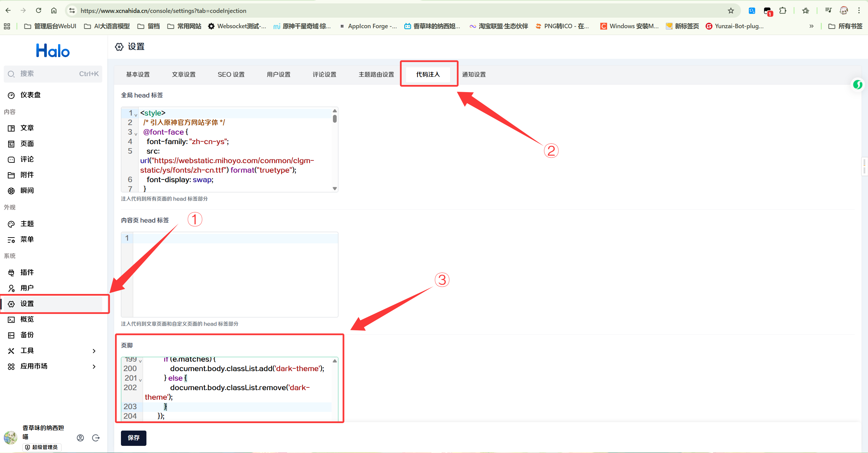Open 插件 plugins sidebar item

[x=27, y=273]
